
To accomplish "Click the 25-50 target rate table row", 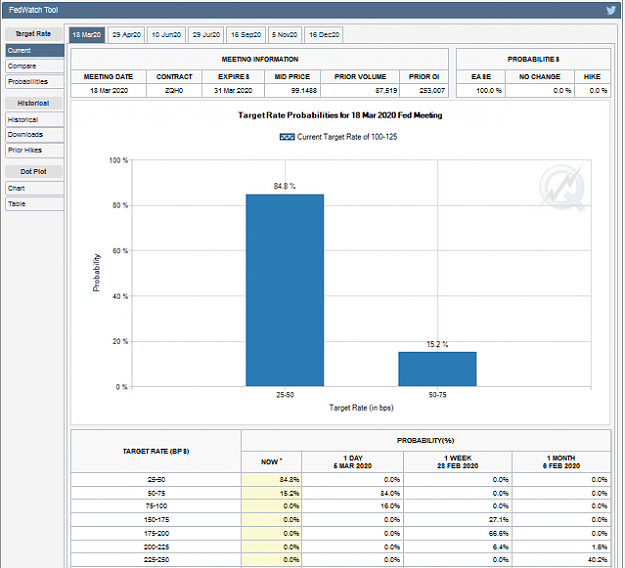I will (x=341, y=480).
